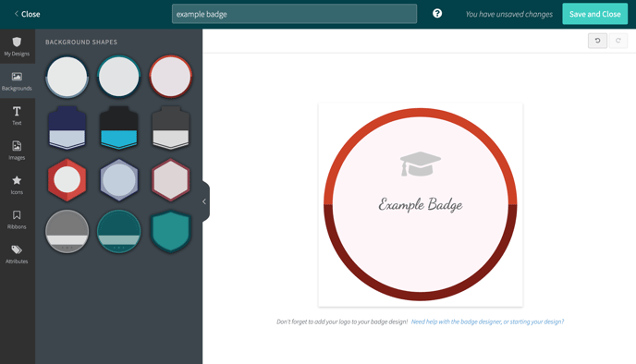Select the graduation cap icon on badge
Image resolution: width=636 pixels, height=364 pixels.
click(x=421, y=164)
